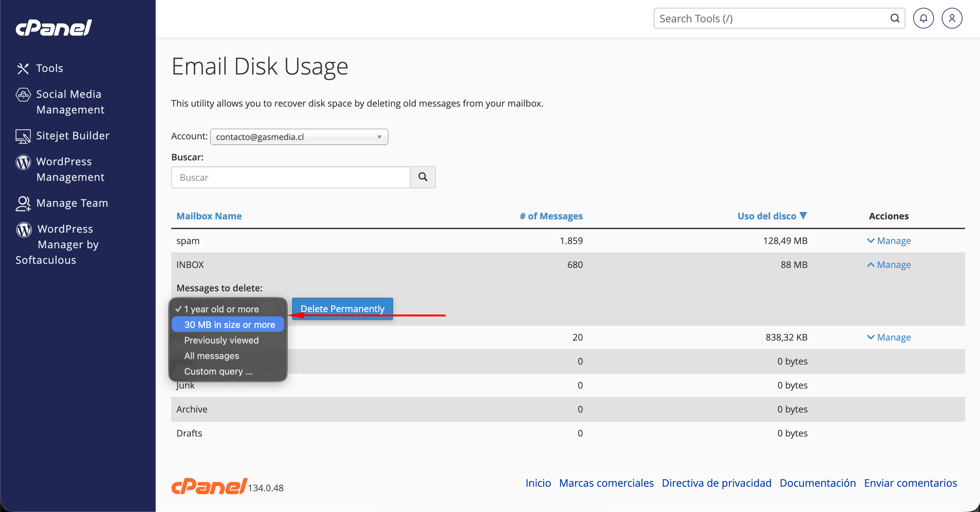Open the Tools wrench icon
This screenshot has width=980, height=512.
(23, 68)
